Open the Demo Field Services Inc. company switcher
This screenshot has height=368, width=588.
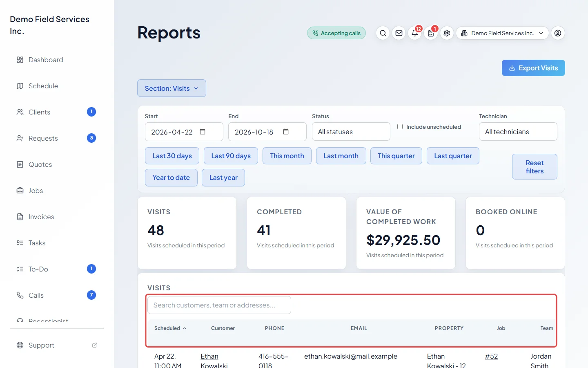[502, 33]
